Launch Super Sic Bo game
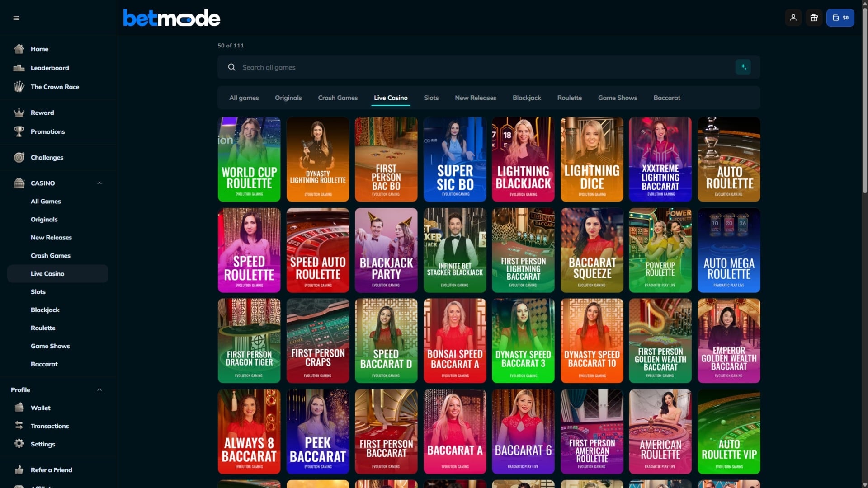Viewport: 868px width, 488px height. (x=455, y=159)
